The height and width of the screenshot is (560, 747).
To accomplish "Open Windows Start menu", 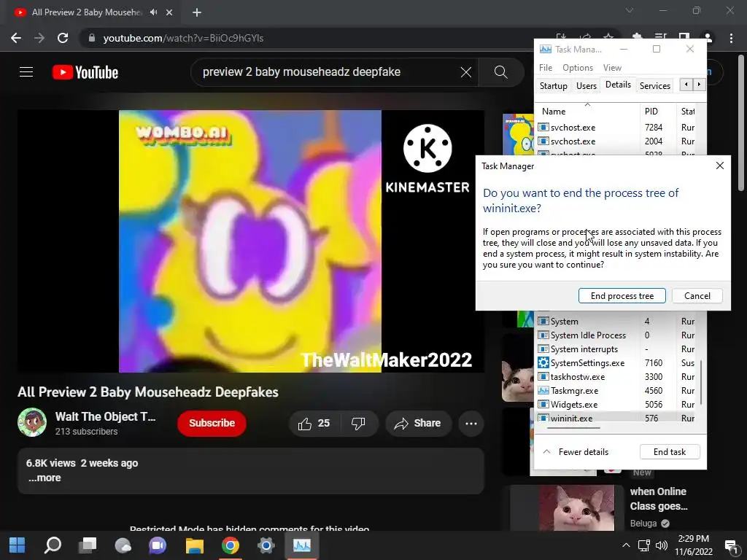I will pyautogui.click(x=18, y=545).
